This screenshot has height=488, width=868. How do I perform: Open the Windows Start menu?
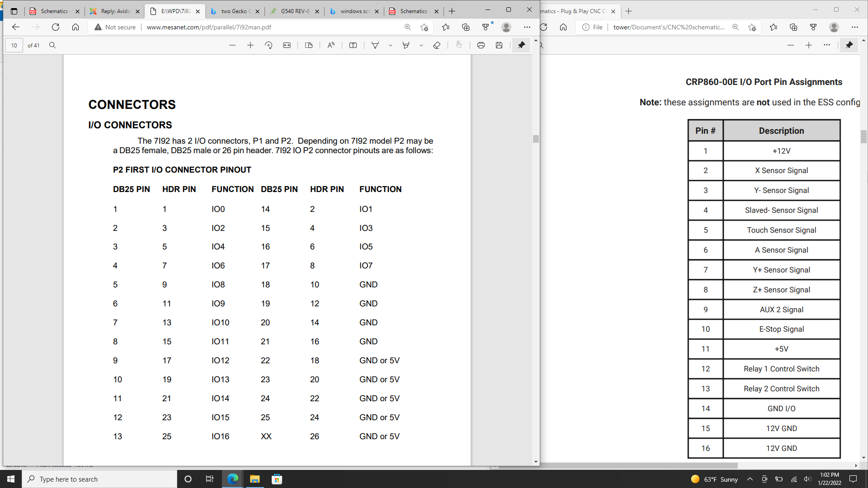tap(11, 479)
